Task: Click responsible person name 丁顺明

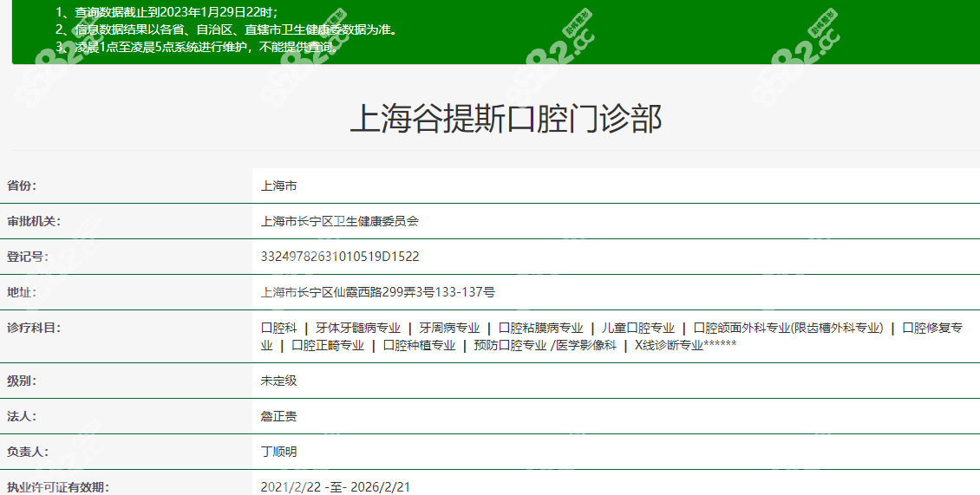Action: [x=278, y=452]
